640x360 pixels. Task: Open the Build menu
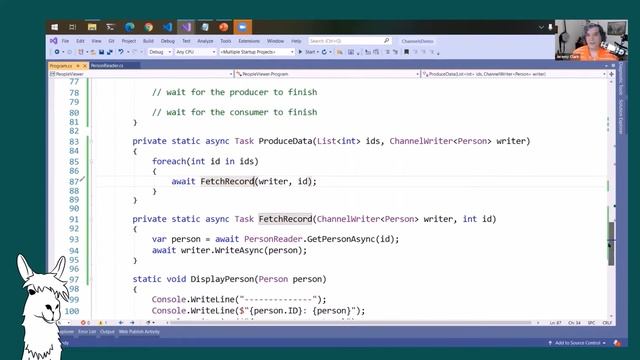(148, 41)
